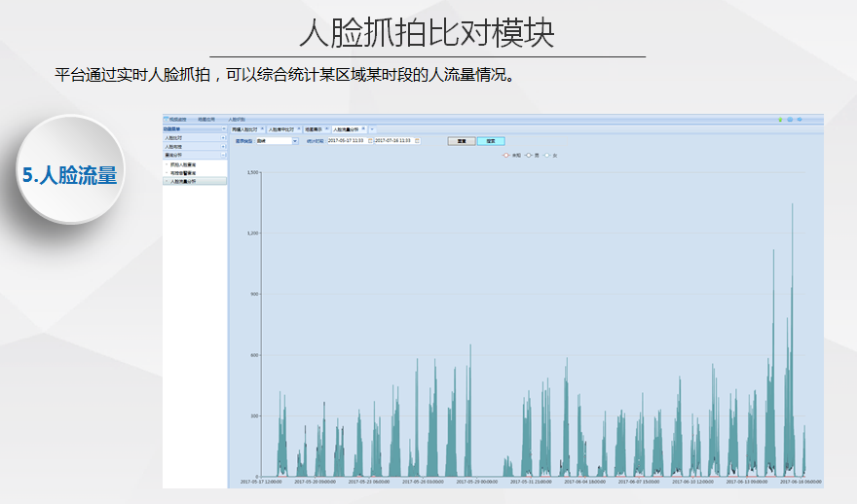Open the tab list dropdown arrow
Screen dimensions: 857x504
click(x=372, y=129)
